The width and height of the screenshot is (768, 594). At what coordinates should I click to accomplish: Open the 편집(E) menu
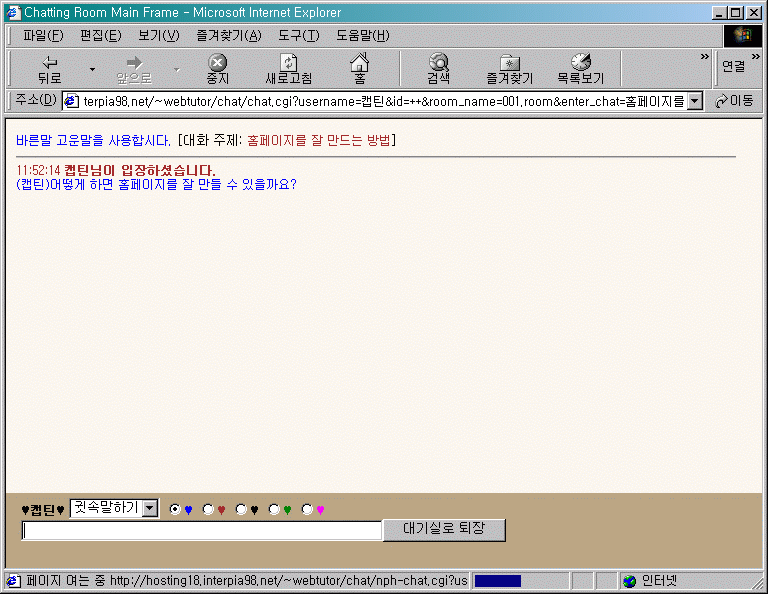pyautogui.click(x=100, y=36)
